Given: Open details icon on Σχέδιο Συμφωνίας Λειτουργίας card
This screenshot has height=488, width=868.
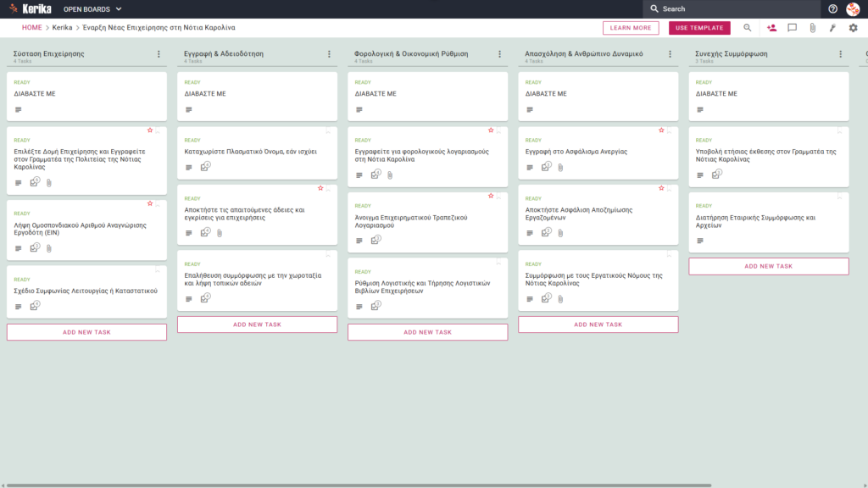Looking at the screenshot, I should click(19, 307).
